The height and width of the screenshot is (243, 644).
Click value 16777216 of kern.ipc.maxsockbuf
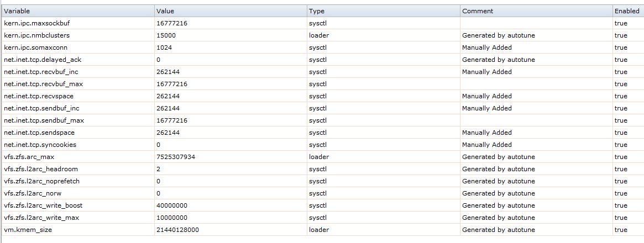pos(172,23)
